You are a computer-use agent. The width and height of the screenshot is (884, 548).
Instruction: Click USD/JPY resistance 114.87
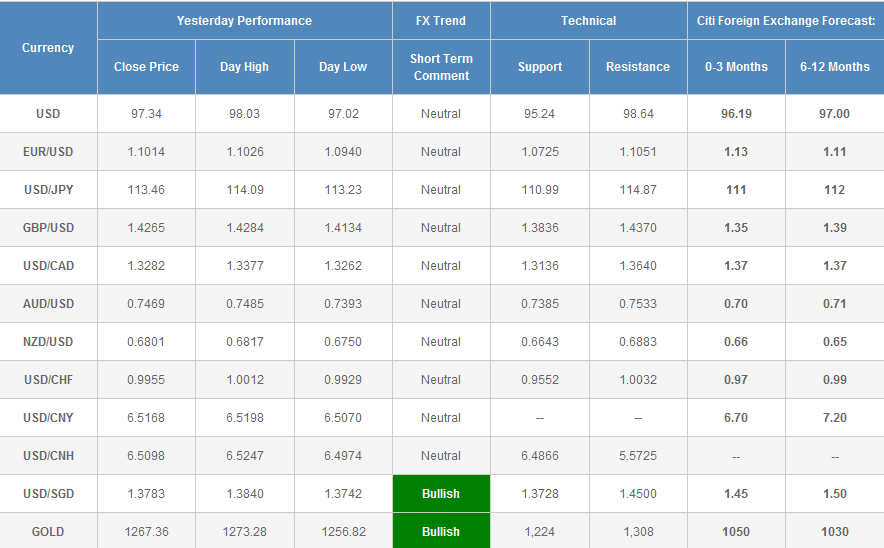638,189
